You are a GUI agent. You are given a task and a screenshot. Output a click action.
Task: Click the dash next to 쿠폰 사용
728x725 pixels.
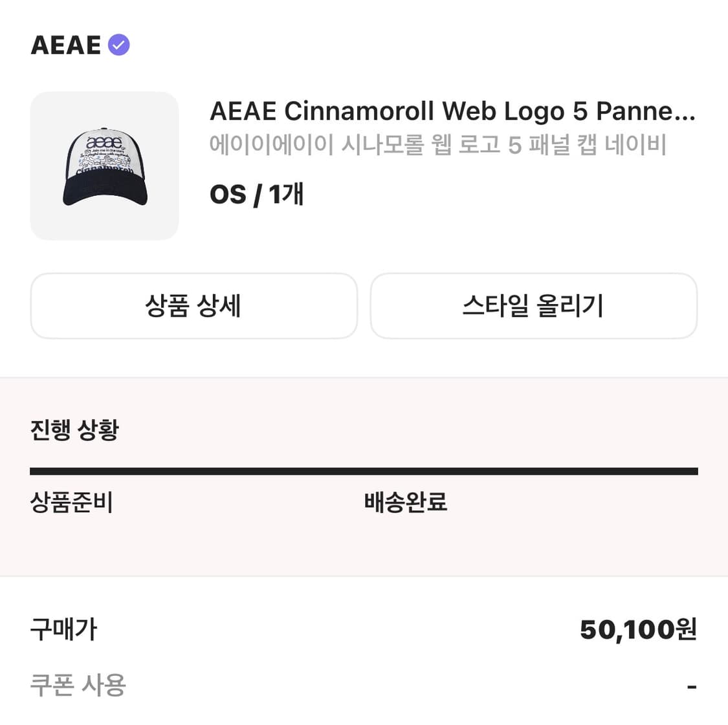691,684
